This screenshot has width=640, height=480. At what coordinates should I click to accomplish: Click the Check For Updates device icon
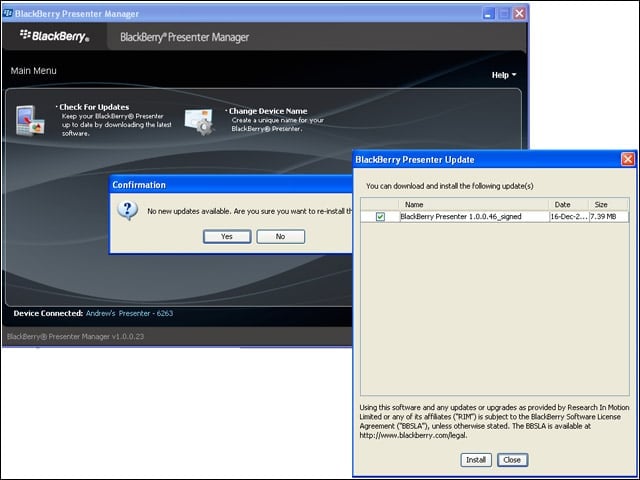pos(30,120)
